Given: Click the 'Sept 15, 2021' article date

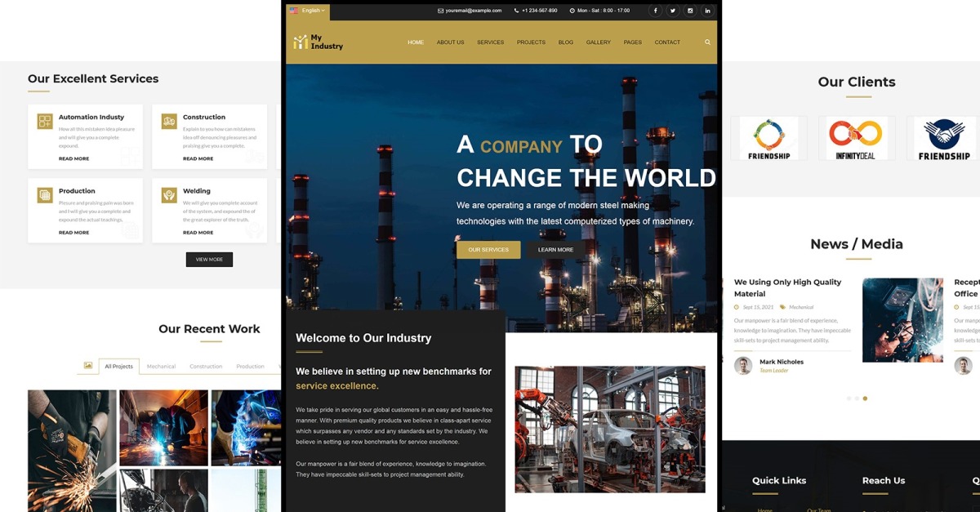Looking at the screenshot, I should point(758,307).
